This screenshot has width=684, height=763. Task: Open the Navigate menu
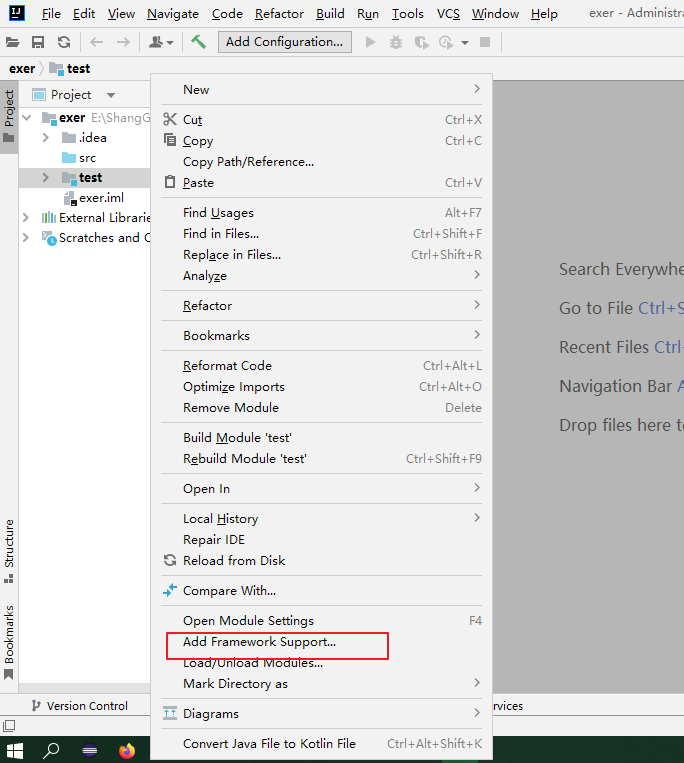point(173,14)
